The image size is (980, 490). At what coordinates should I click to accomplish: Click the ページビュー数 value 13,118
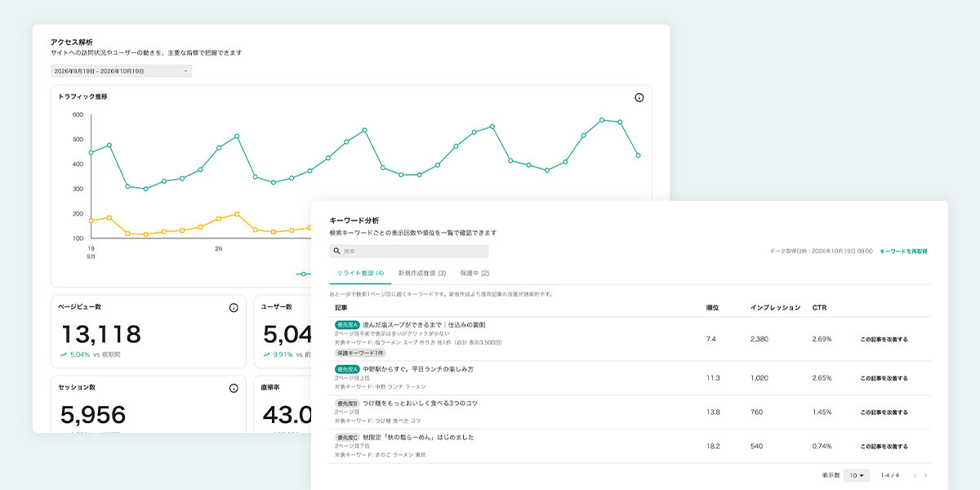coord(100,333)
